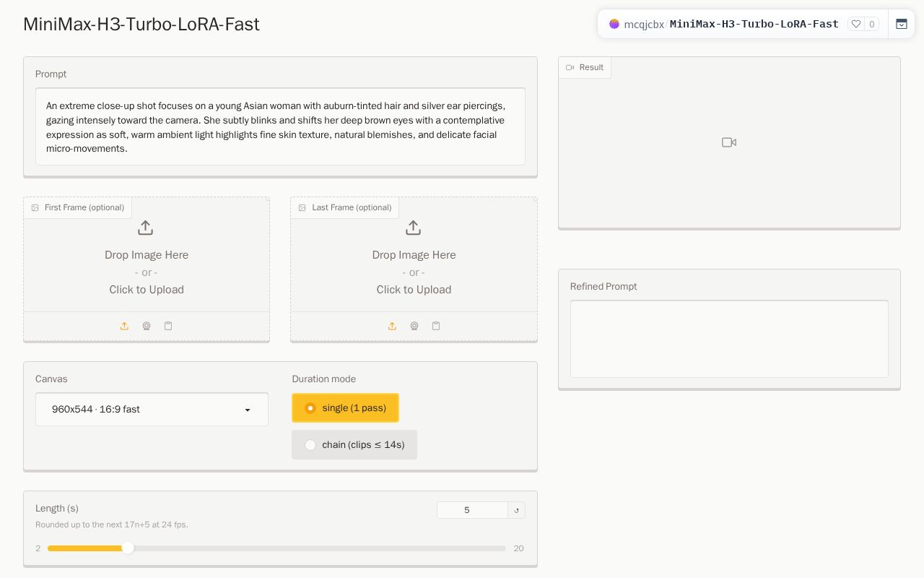Open the Space menu icon in header

point(902,24)
